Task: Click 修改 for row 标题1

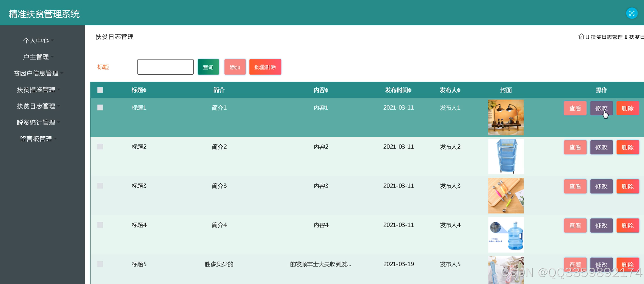Action: pos(601,108)
